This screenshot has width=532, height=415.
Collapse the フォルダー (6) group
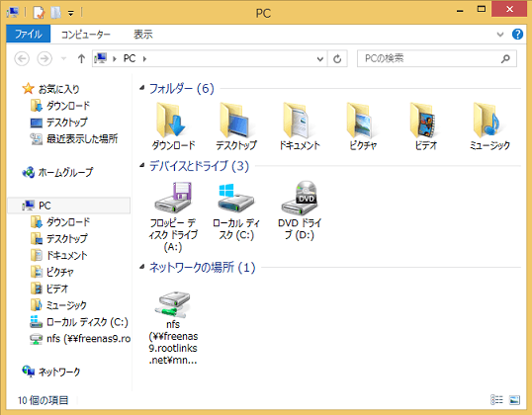pyautogui.click(x=141, y=88)
